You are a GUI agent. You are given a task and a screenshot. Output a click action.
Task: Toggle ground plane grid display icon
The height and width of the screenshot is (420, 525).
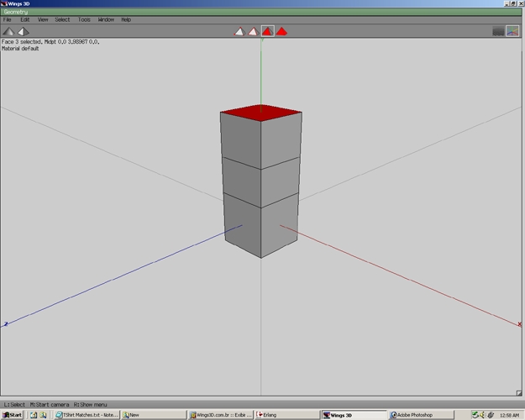(499, 31)
